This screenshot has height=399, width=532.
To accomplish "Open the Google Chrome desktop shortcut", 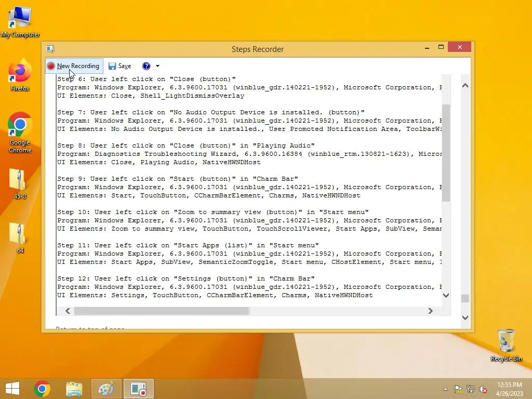I will [x=20, y=132].
